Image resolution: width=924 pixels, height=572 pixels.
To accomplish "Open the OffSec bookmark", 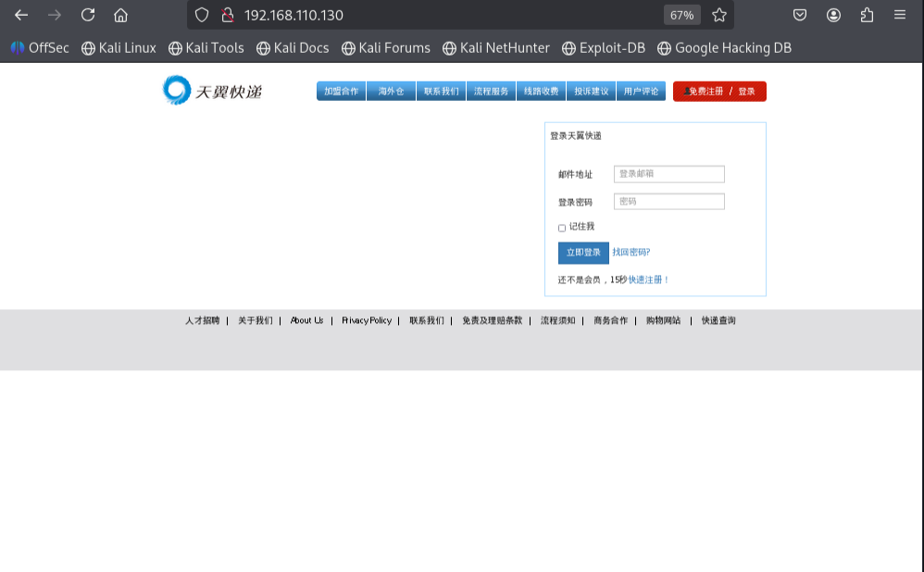I will point(40,48).
